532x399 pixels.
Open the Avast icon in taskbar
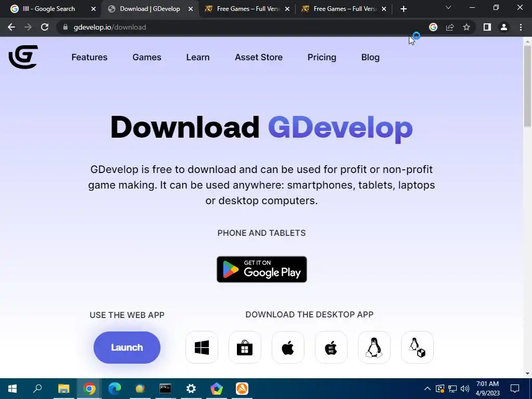(x=242, y=389)
